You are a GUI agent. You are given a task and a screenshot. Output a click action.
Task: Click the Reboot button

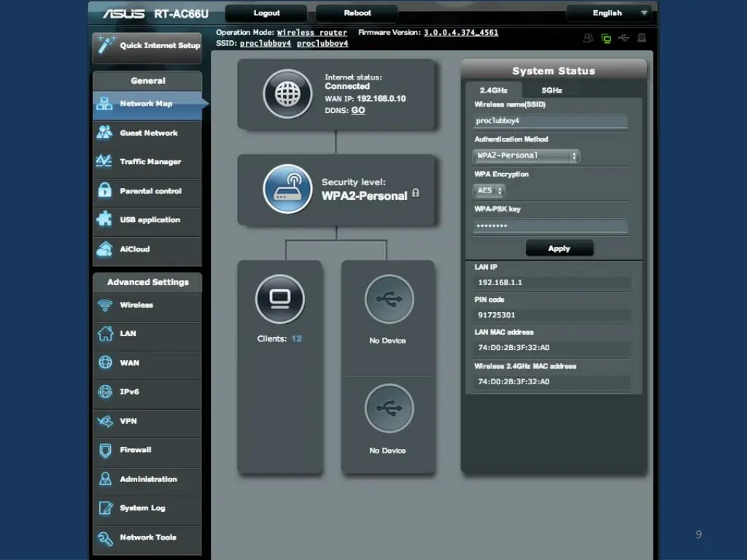pos(357,13)
